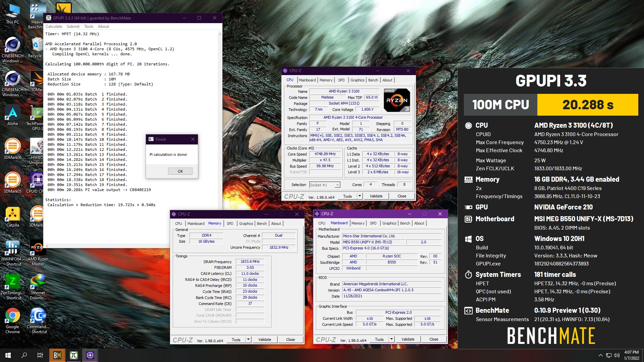The image size is (644, 362).
Task: Open This PC desktop icon
Action: click(x=12, y=13)
